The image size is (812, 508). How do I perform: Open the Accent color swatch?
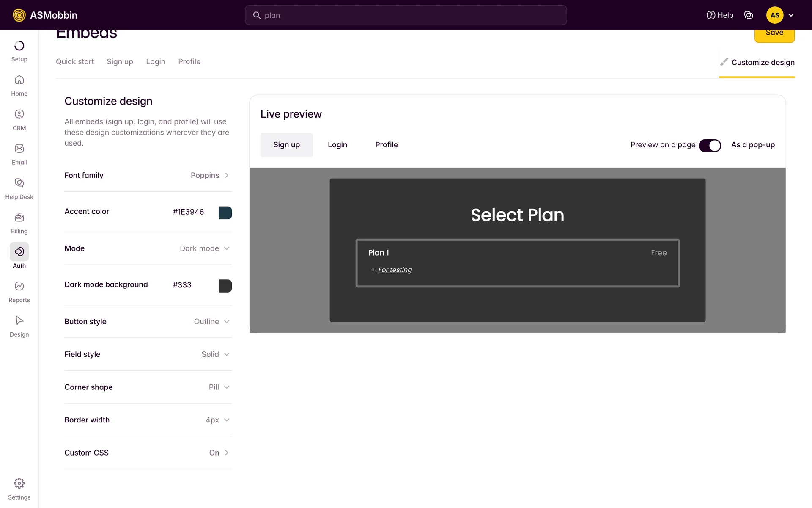(x=225, y=213)
